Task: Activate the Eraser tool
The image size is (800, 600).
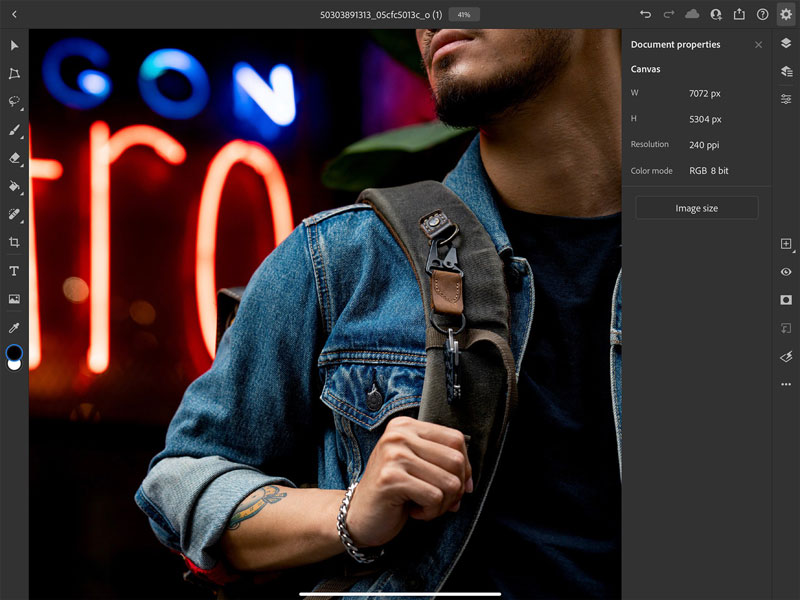Action: coord(14,158)
